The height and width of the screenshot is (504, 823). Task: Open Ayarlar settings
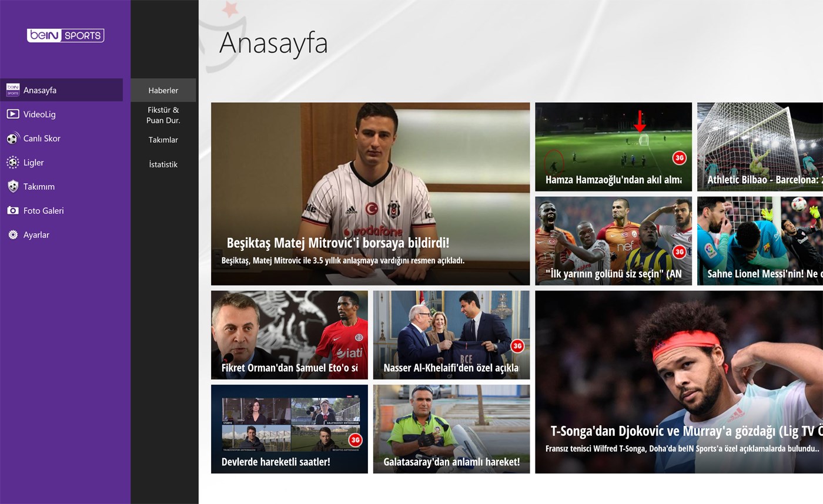[62, 235]
